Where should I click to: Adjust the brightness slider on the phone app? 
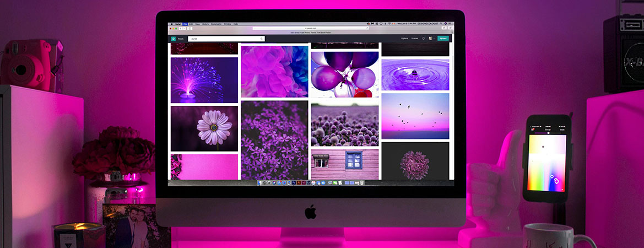coord(548,133)
